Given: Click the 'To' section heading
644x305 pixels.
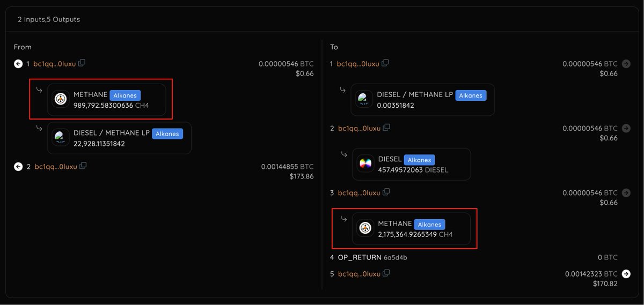Looking at the screenshot, I should tap(334, 47).
